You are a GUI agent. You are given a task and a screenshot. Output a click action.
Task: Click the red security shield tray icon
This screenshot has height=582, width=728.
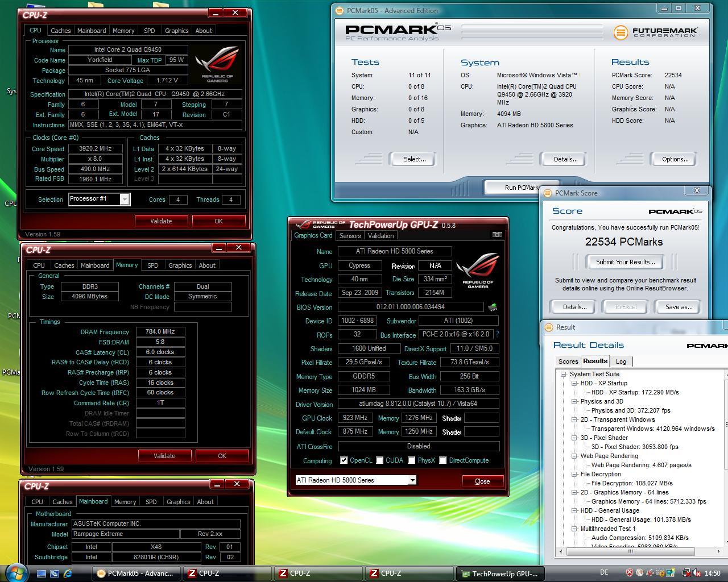tap(630, 573)
